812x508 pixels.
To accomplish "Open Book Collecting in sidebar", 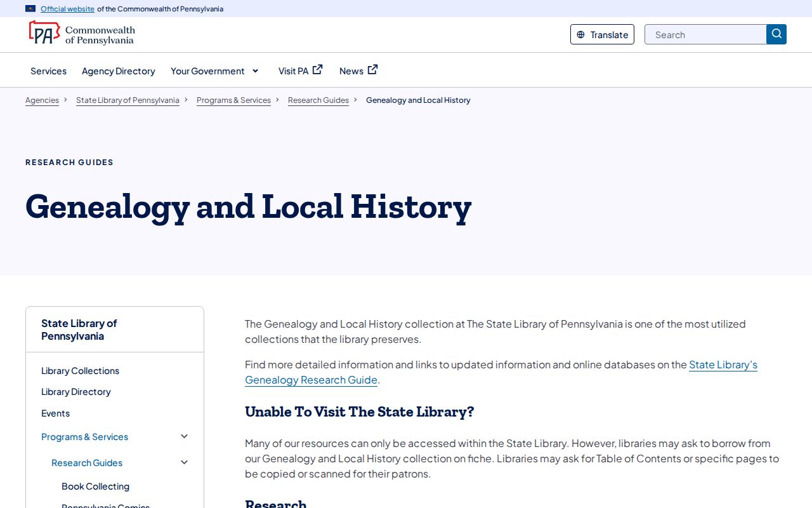I will click(x=95, y=486).
